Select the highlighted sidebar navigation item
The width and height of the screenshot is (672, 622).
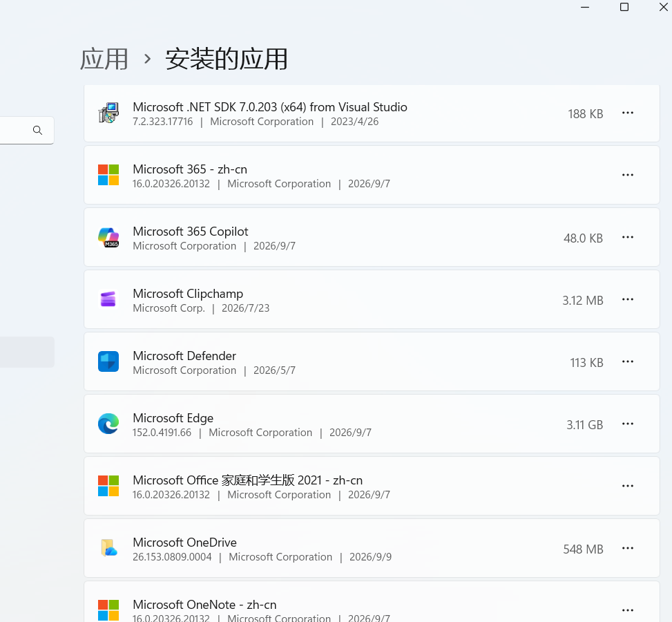[x=27, y=352]
